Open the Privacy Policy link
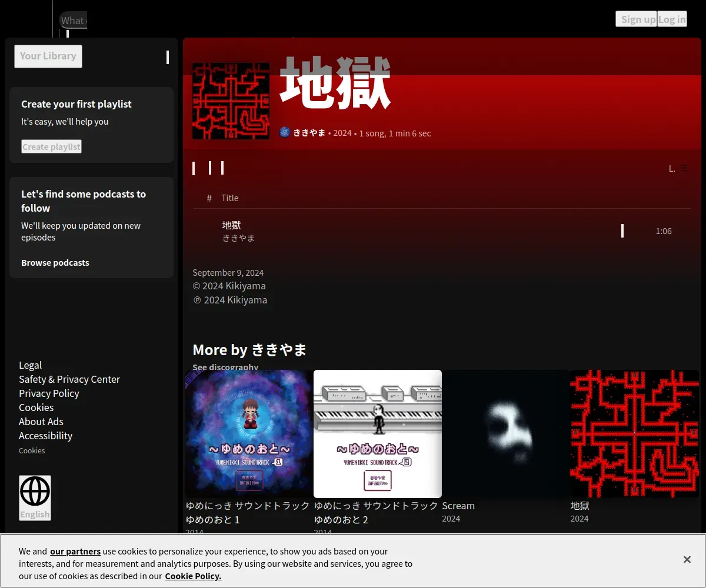Image resolution: width=706 pixels, height=588 pixels. 49,393
